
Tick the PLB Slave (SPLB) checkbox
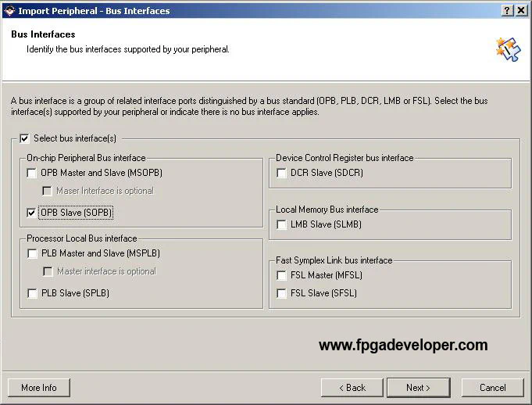click(x=32, y=293)
